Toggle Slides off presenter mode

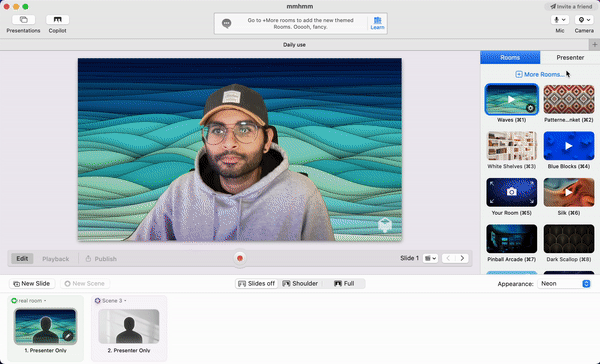click(x=257, y=284)
